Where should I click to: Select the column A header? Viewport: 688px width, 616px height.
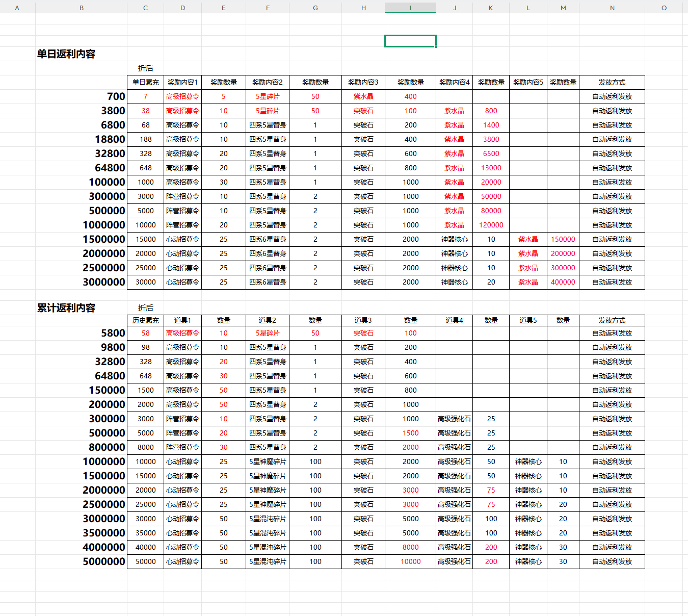point(17,8)
